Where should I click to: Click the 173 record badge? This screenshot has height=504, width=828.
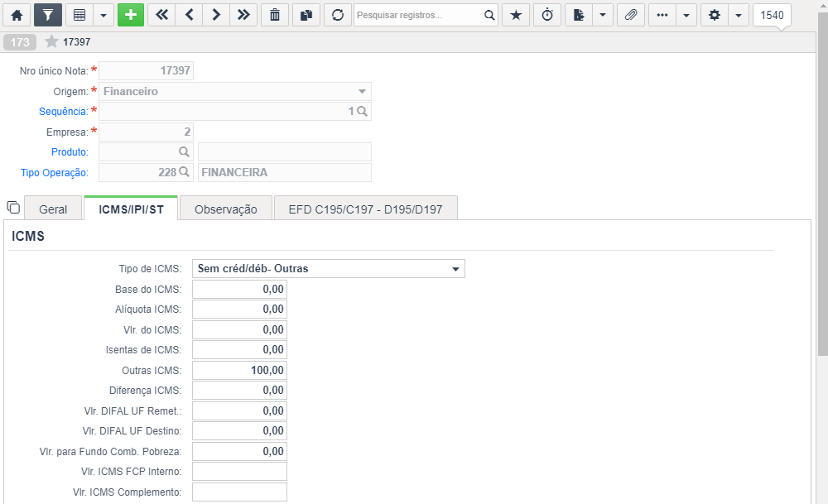pyautogui.click(x=20, y=41)
